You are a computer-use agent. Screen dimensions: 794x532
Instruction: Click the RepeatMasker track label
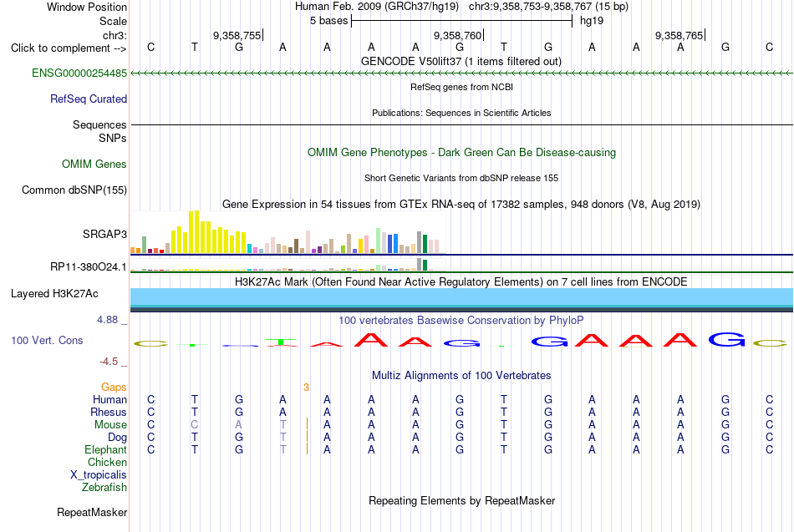tap(92, 512)
